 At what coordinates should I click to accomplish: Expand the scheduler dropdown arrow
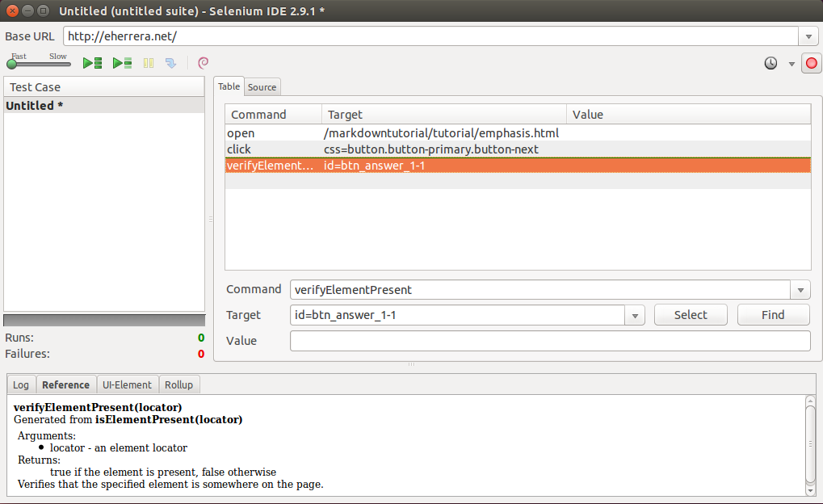pyautogui.click(x=792, y=64)
